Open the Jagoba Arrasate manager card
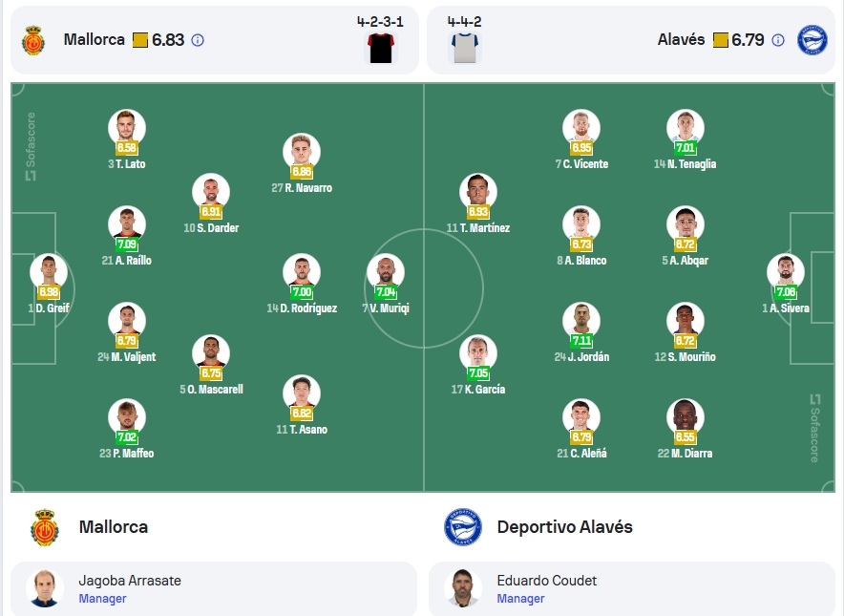This screenshot has height=616, width=844. [x=214, y=589]
